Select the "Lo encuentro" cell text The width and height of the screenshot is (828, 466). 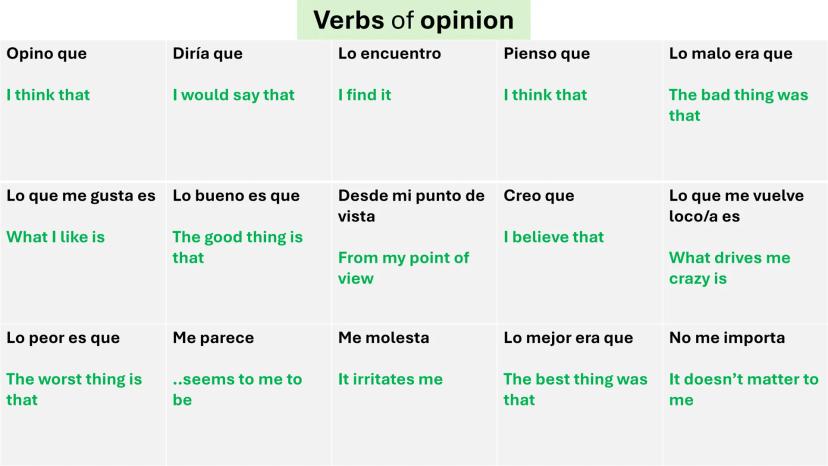click(389, 54)
